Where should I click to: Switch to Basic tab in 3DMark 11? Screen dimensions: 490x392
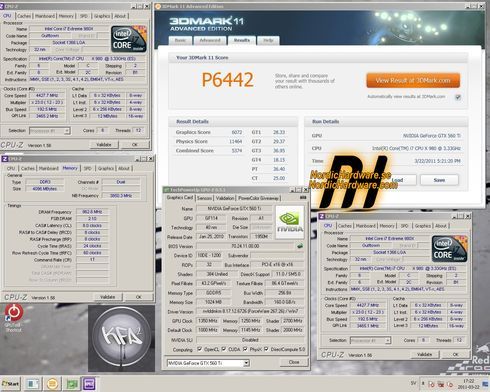click(x=180, y=40)
